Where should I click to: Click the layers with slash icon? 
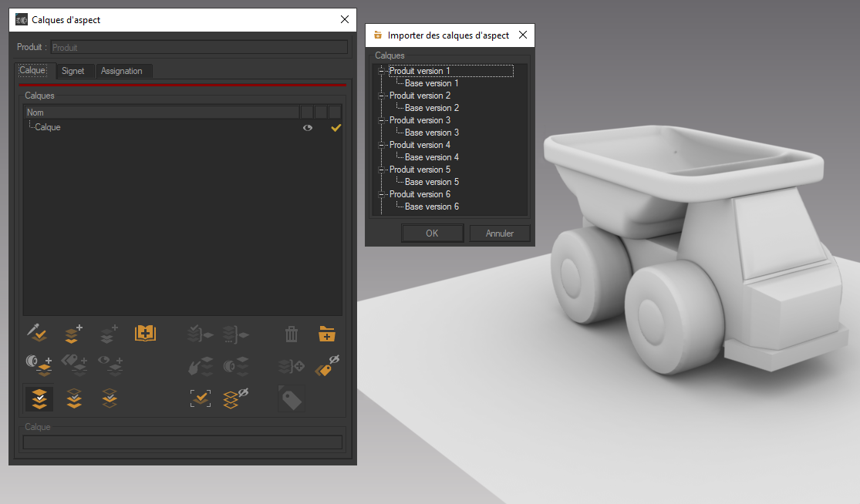pos(235,398)
